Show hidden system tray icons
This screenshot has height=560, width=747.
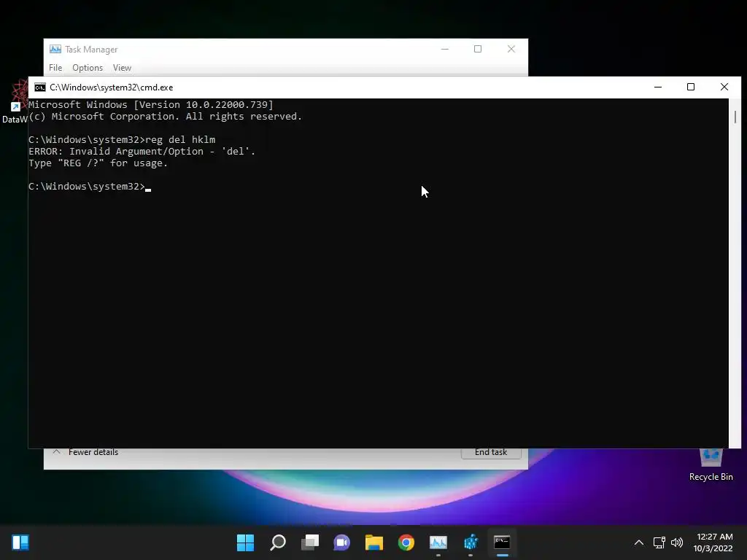(639, 542)
